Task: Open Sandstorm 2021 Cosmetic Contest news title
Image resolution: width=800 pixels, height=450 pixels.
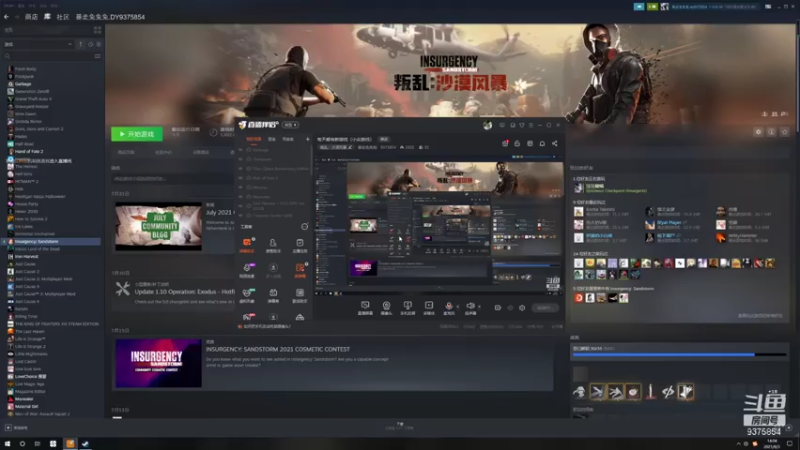Action: [x=278, y=349]
